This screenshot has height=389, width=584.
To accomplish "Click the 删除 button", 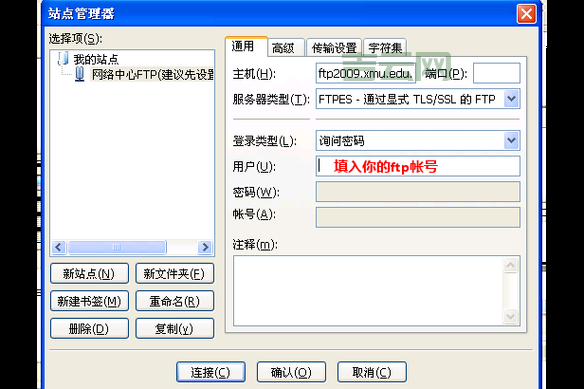I will coord(89,329).
